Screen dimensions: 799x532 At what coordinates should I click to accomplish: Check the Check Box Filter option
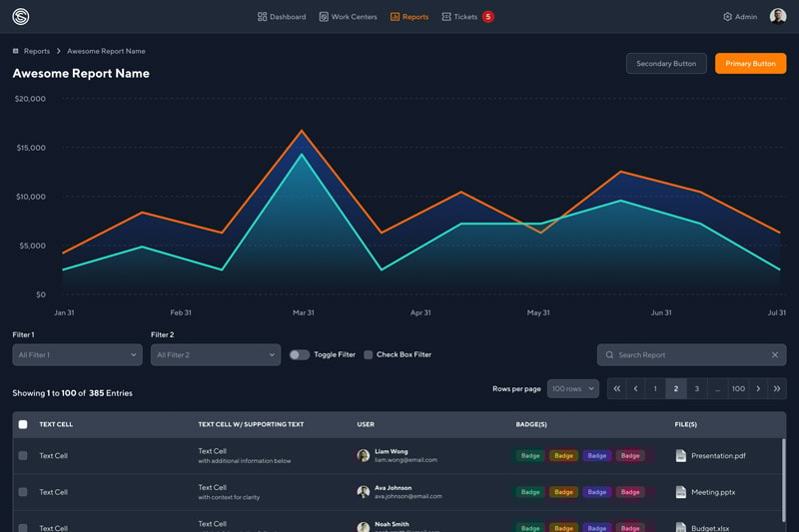pos(369,355)
